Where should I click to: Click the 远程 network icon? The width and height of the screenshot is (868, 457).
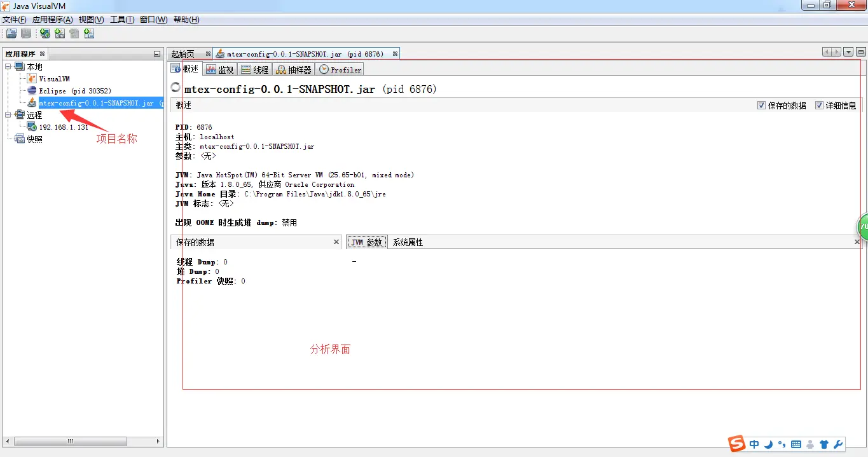(x=19, y=115)
